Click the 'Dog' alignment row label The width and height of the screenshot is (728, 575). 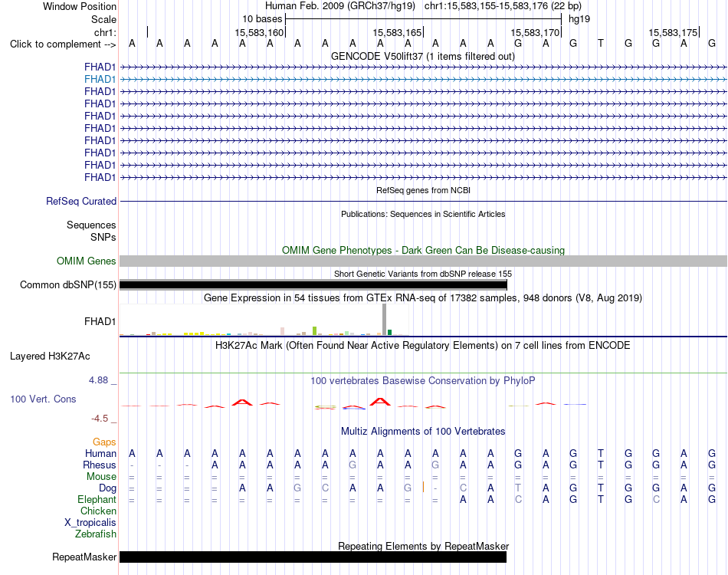[108, 488]
